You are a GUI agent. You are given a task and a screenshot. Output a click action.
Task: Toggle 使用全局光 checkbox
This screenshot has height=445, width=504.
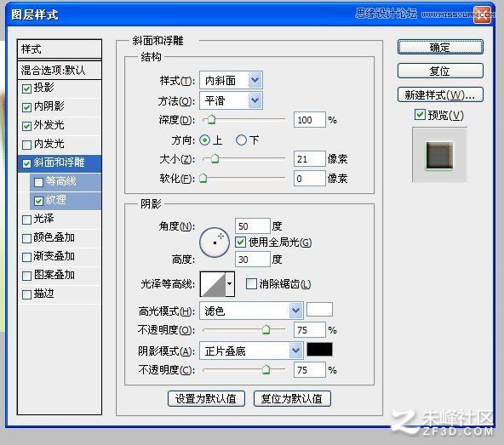point(240,242)
